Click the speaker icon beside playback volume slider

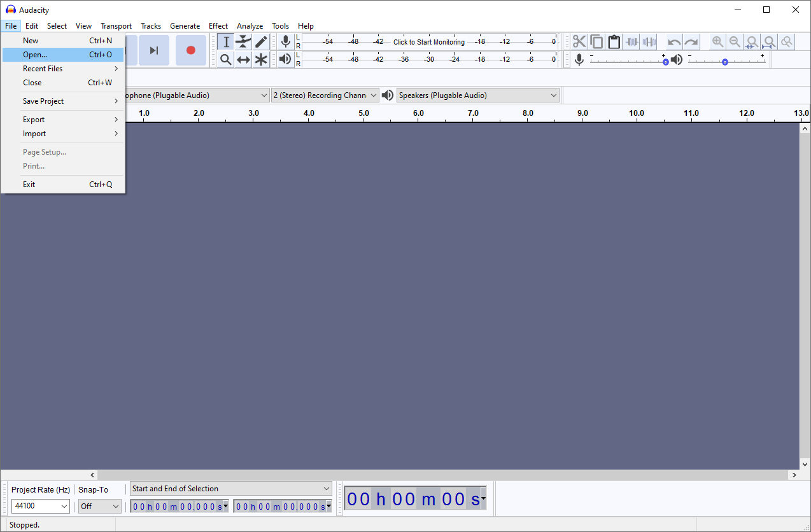click(x=677, y=60)
